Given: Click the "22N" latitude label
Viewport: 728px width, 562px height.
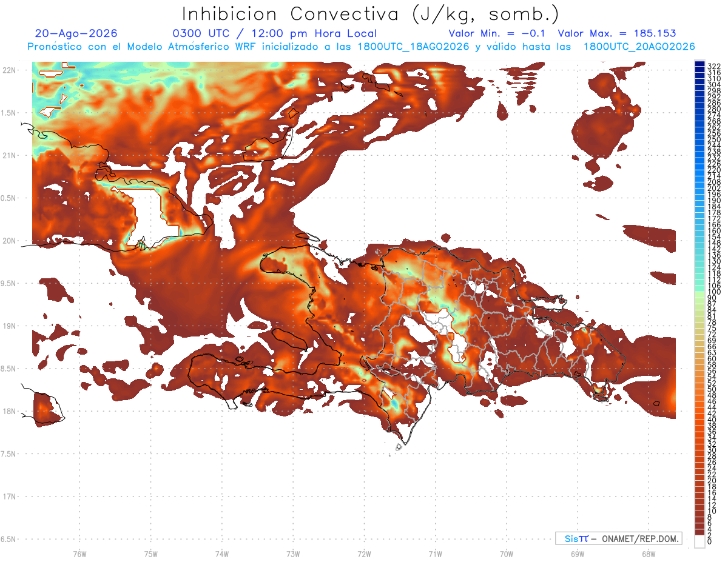Looking at the screenshot, I should 9,70.
